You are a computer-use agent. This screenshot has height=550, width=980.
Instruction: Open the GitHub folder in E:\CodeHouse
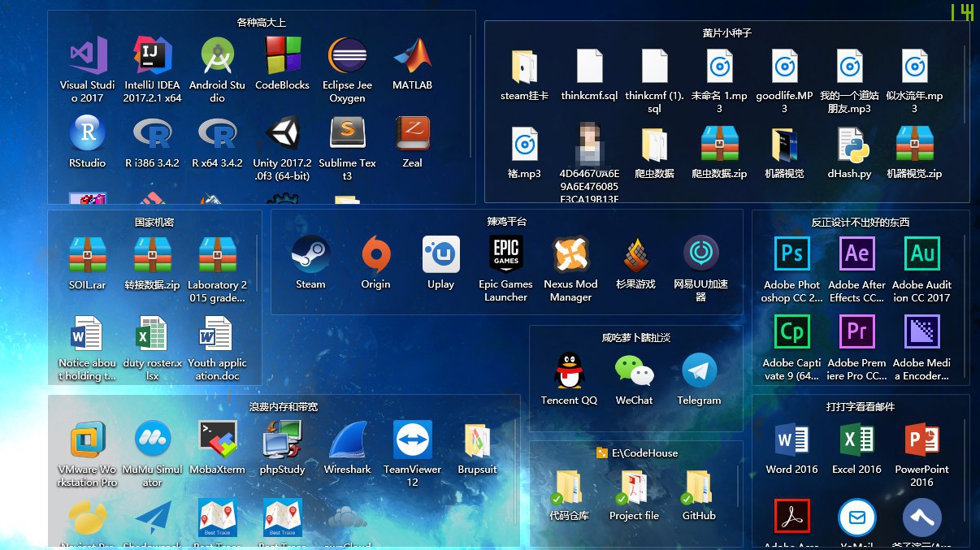(x=699, y=489)
